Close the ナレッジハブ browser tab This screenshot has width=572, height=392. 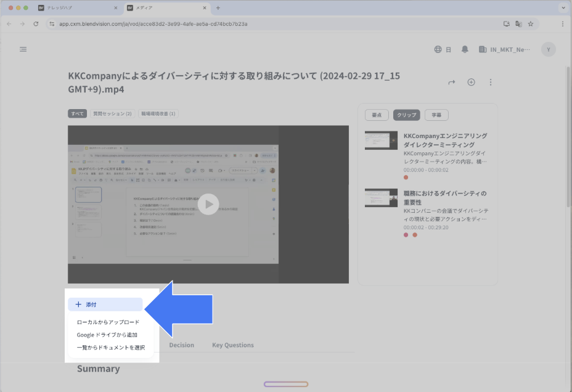point(116,7)
